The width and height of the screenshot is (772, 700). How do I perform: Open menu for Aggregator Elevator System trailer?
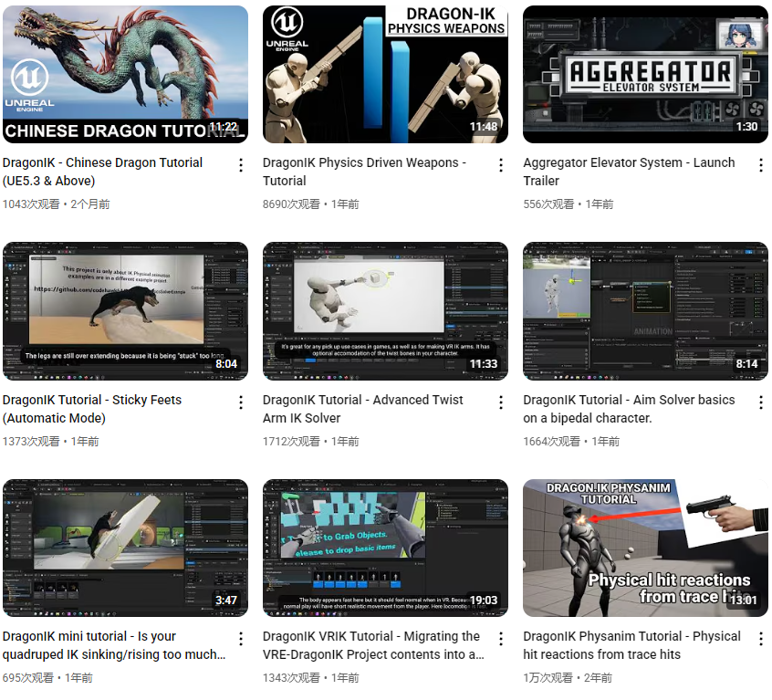pos(761,165)
